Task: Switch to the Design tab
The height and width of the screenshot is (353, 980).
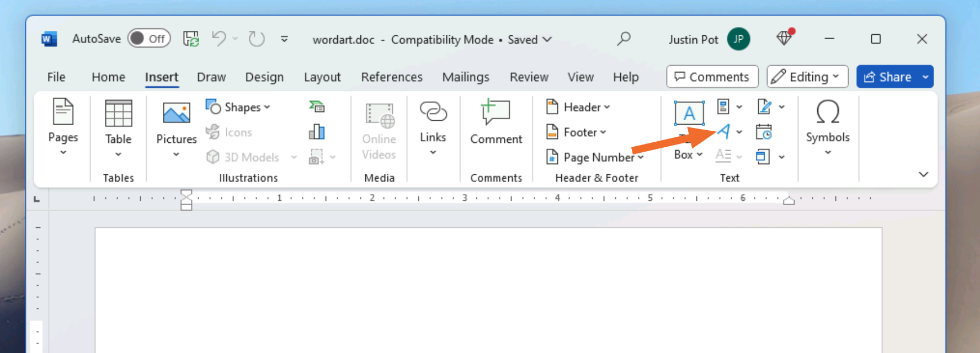Action: click(x=264, y=77)
